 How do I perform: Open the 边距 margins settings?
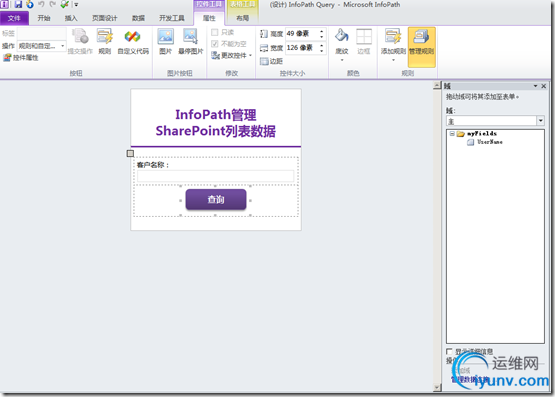(x=271, y=62)
